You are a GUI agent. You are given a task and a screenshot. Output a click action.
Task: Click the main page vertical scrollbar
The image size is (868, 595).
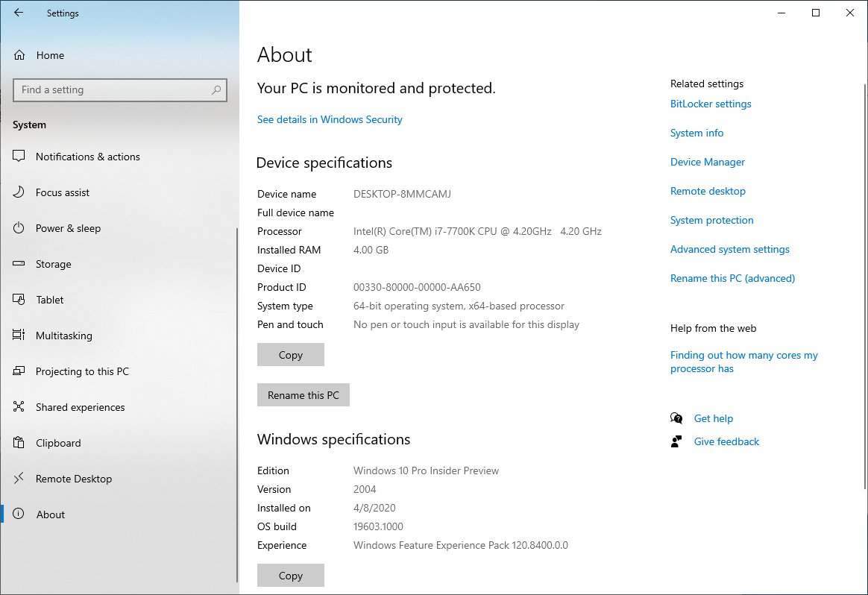(x=865, y=287)
